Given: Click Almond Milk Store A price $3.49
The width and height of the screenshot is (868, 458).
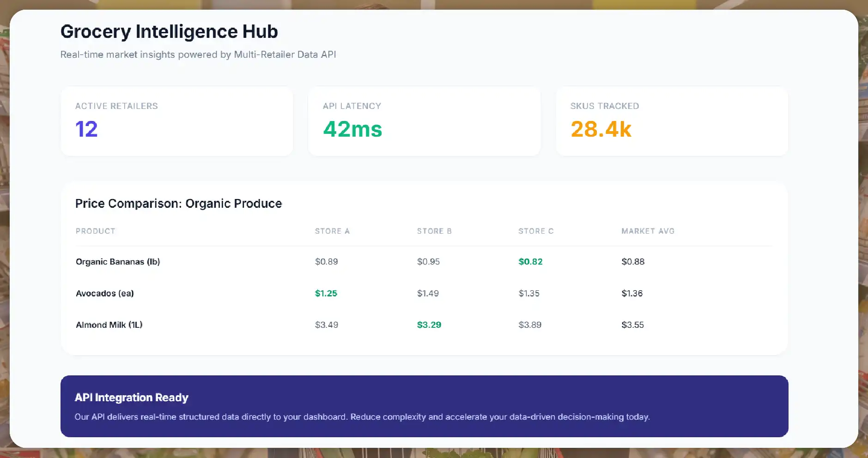Looking at the screenshot, I should (x=327, y=325).
